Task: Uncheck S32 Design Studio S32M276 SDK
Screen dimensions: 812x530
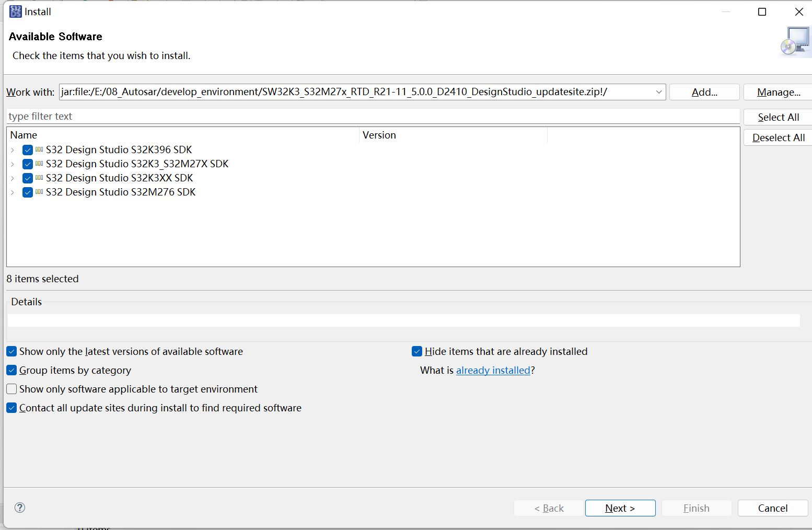Action: 28,192
